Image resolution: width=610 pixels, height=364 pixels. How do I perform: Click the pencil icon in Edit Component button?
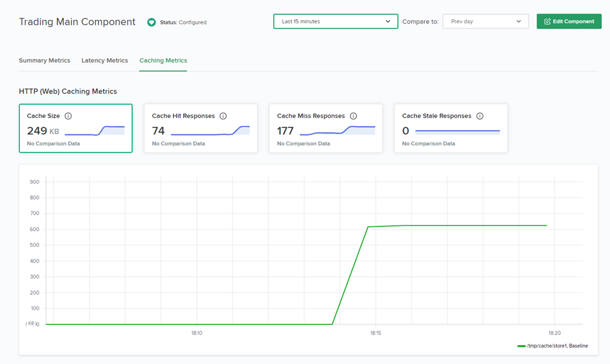[548, 22]
